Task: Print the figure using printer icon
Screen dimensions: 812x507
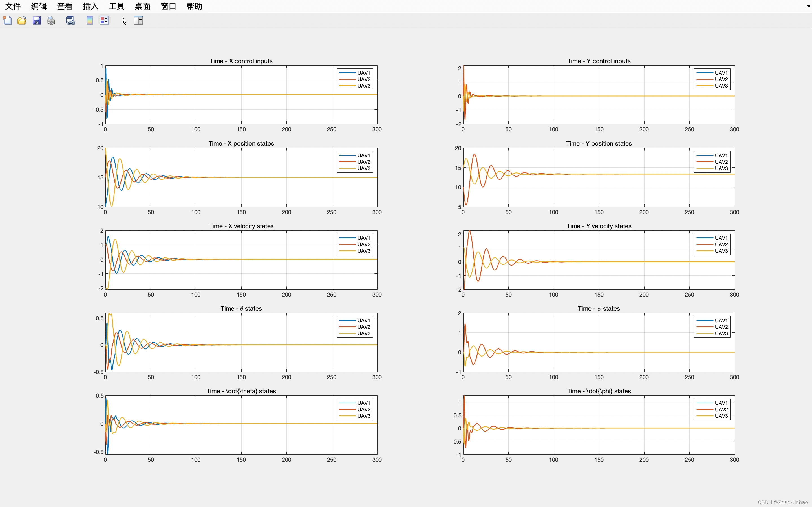Action: (x=51, y=21)
